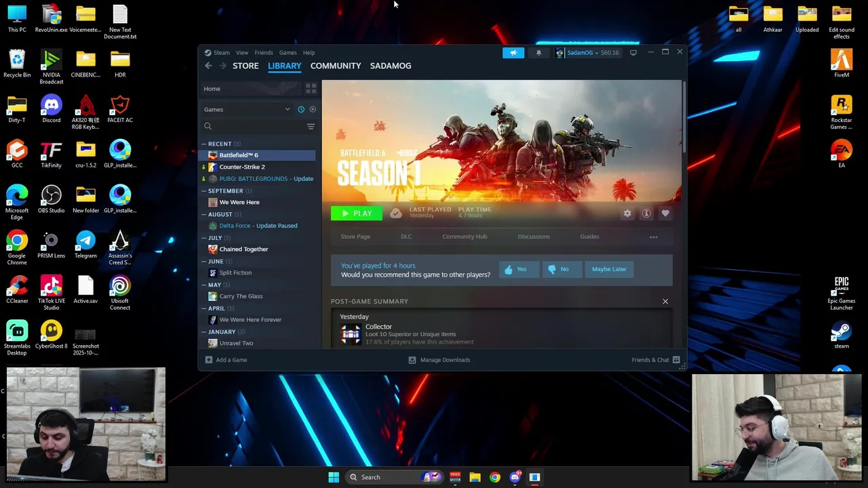This screenshot has height=488, width=868.
Task: Open File Explorer from taskbar
Action: point(475,477)
